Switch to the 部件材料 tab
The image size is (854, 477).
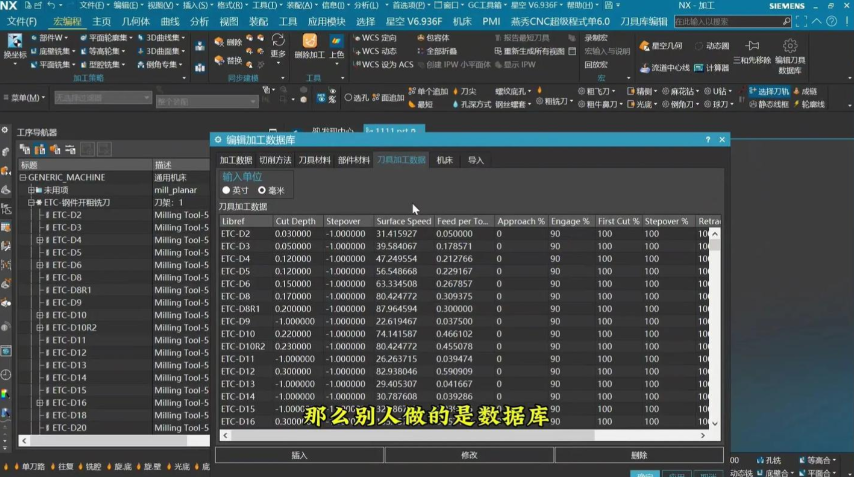pyautogui.click(x=353, y=160)
